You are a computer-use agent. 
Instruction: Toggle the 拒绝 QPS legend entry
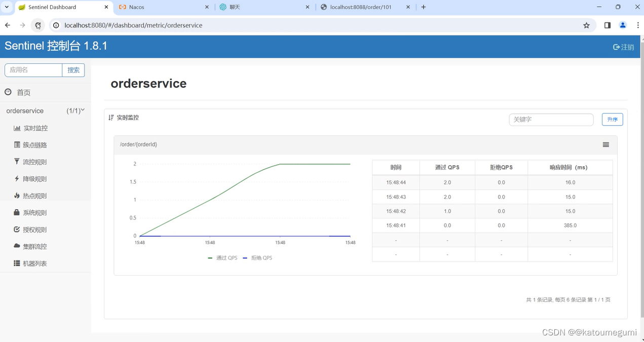(x=257, y=258)
